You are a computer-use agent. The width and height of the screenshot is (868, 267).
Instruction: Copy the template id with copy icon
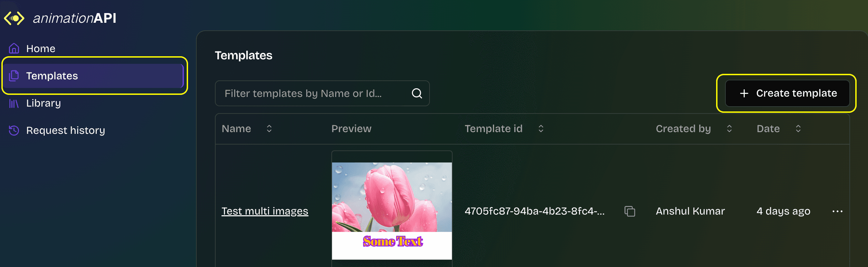[x=630, y=211]
